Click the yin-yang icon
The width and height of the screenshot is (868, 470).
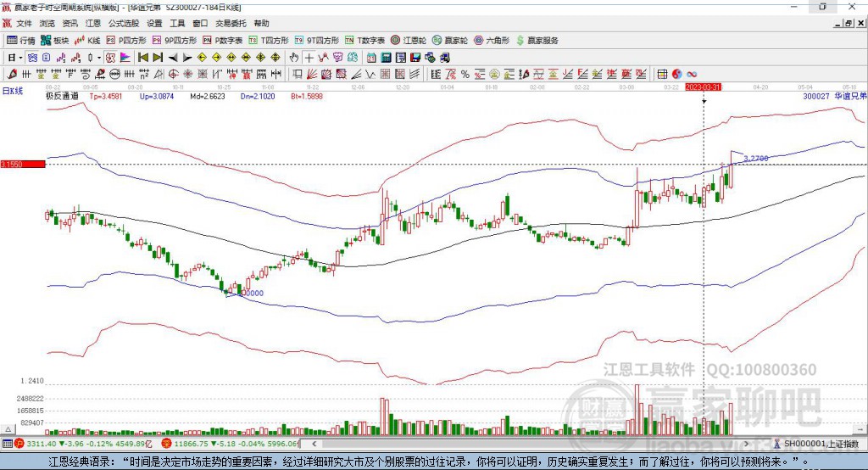click(677, 74)
